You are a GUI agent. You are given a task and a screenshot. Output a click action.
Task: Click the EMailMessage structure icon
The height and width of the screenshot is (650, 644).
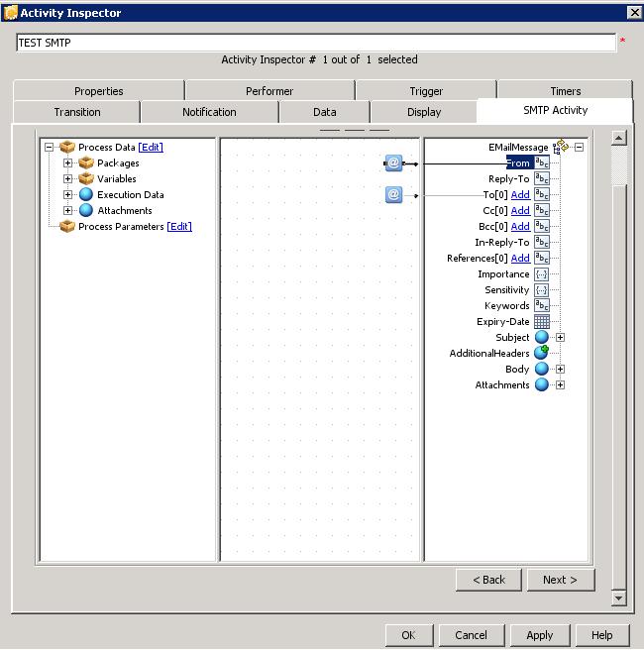pyautogui.click(x=561, y=147)
